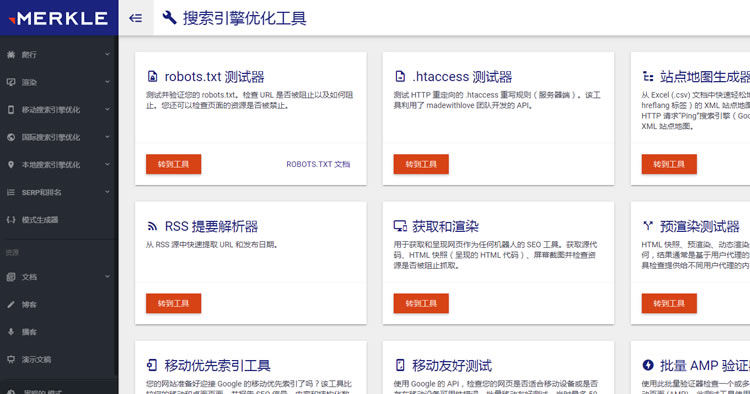Expand the 国际搜索引擎优化 chevron
750x394 pixels.
click(x=107, y=137)
